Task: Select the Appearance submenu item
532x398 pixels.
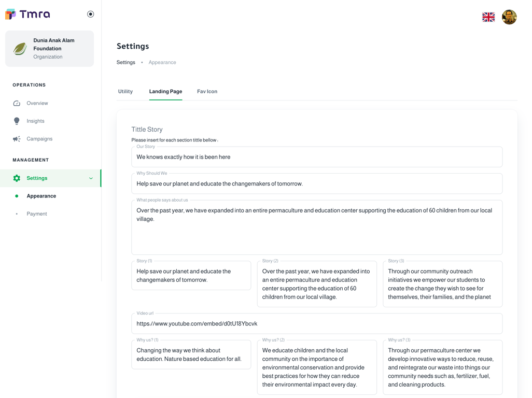Action: click(41, 196)
